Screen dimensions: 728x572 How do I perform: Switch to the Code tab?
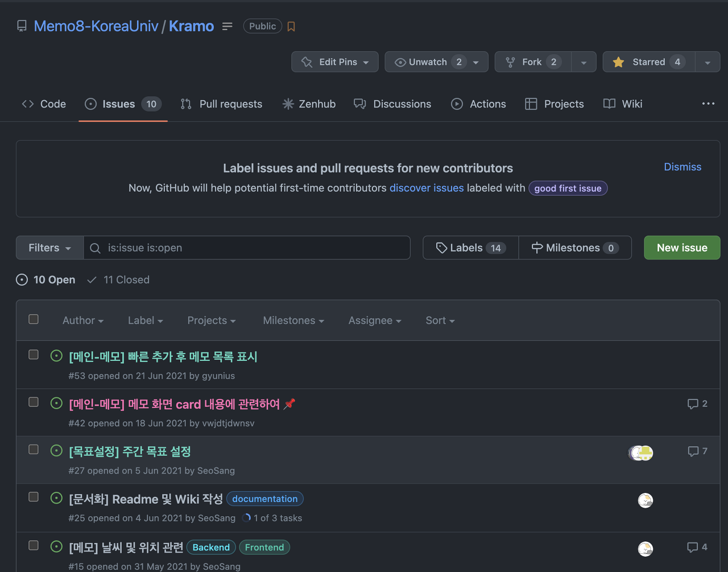point(44,104)
